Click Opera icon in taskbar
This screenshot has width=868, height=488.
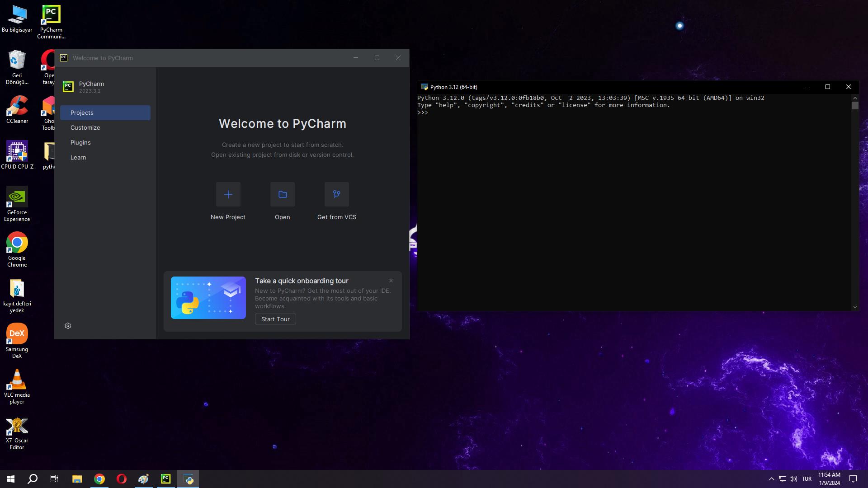tap(122, 479)
